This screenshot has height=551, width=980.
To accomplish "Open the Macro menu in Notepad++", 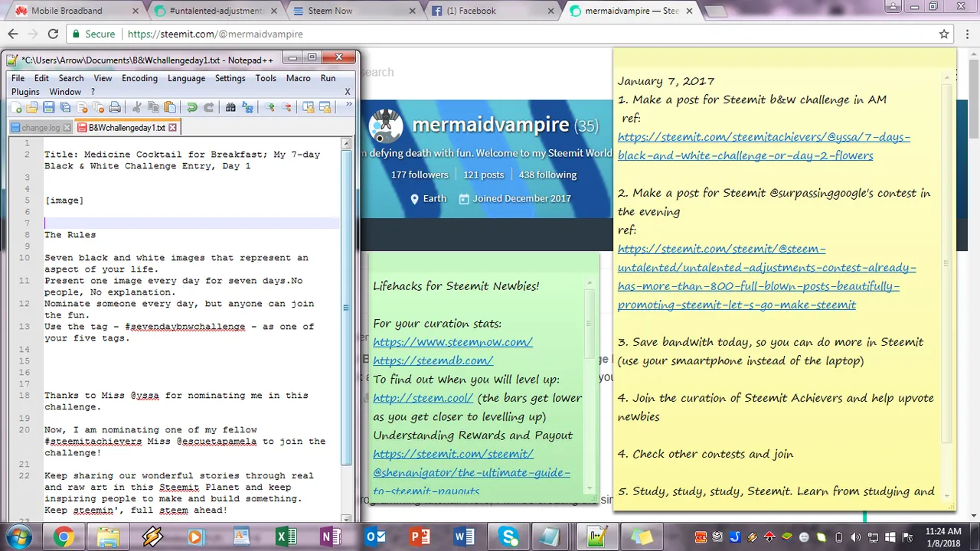I will click(298, 78).
